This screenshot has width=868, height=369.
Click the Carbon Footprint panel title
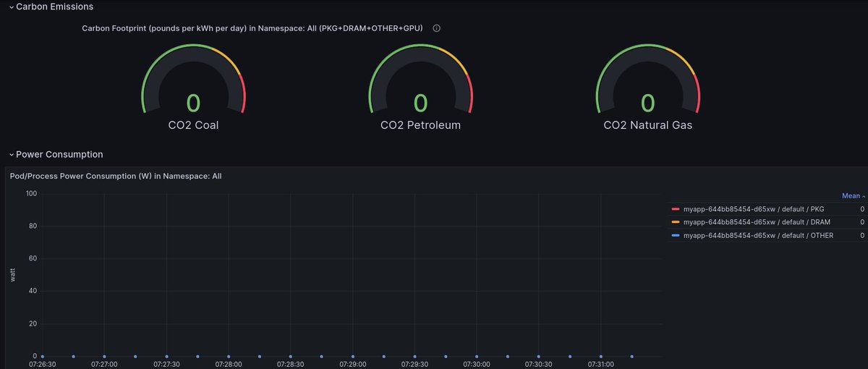252,28
